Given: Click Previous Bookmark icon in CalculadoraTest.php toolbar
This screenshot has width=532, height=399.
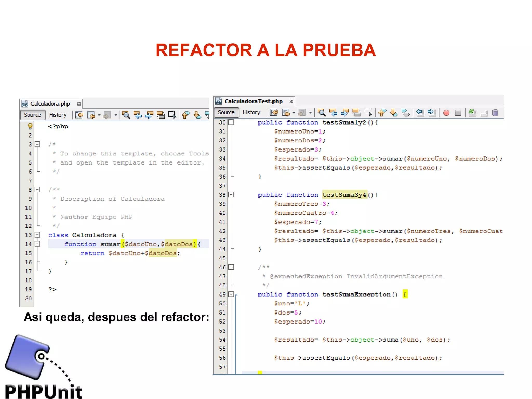Looking at the screenshot, I should coord(382,113).
